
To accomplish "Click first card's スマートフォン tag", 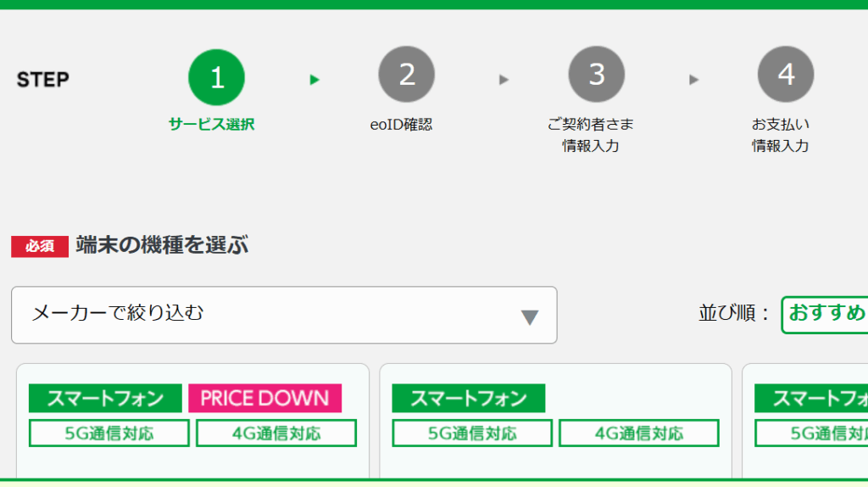I will [x=105, y=398].
